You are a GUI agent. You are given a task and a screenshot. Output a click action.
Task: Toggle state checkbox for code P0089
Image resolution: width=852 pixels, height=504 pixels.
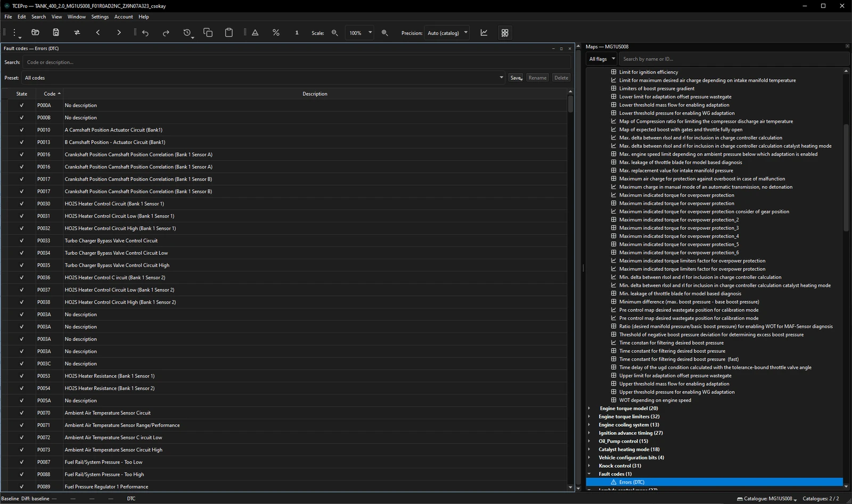click(22, 486)
